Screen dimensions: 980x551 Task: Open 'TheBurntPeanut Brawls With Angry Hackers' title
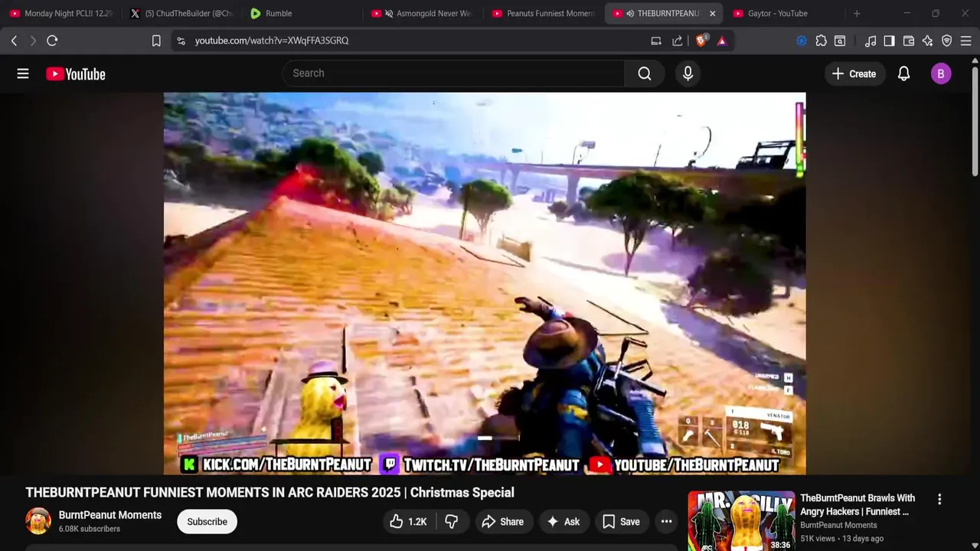pyautogui.click(x=857, y=504)
